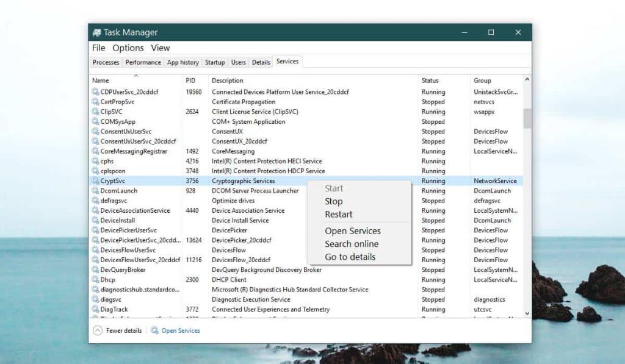Open the Options menu
The image size is (625, 364).
click(x=128, y=48)
